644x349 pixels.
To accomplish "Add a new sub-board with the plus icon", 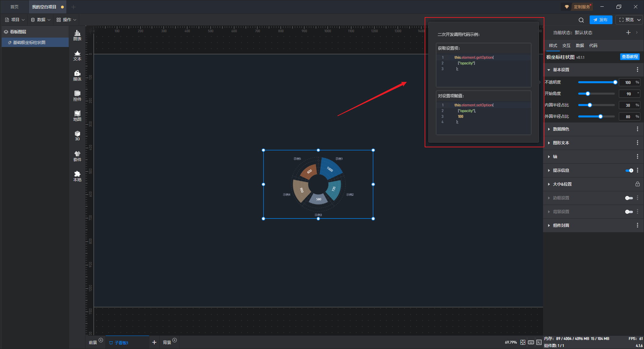I will (154, 342).
